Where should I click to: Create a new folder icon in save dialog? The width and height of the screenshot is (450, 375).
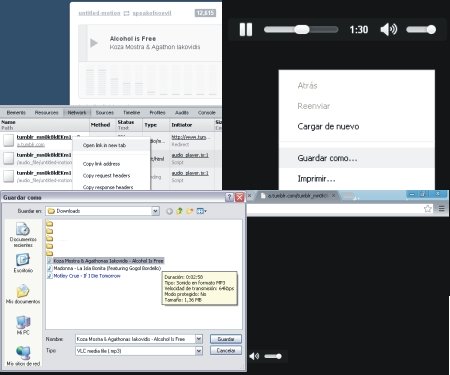coord(190,211)
